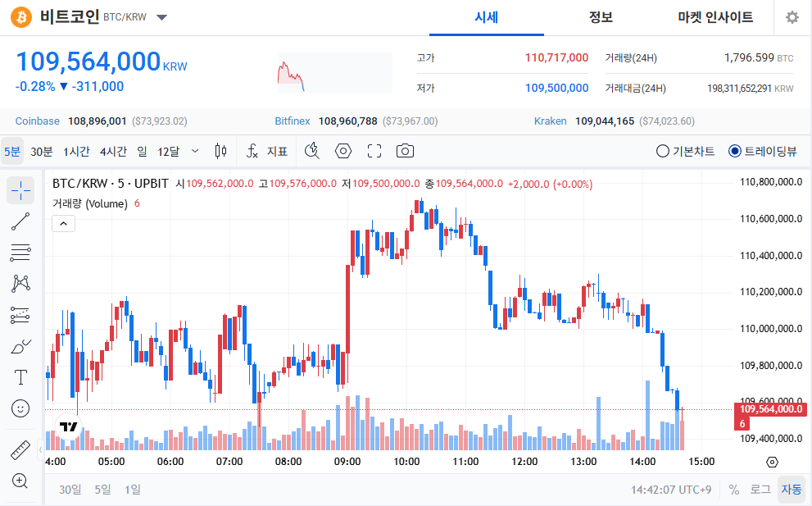Click the 거래량 (Volume) indicator legend
This screenshot has width=812, height=506.
tap(89, 203)
